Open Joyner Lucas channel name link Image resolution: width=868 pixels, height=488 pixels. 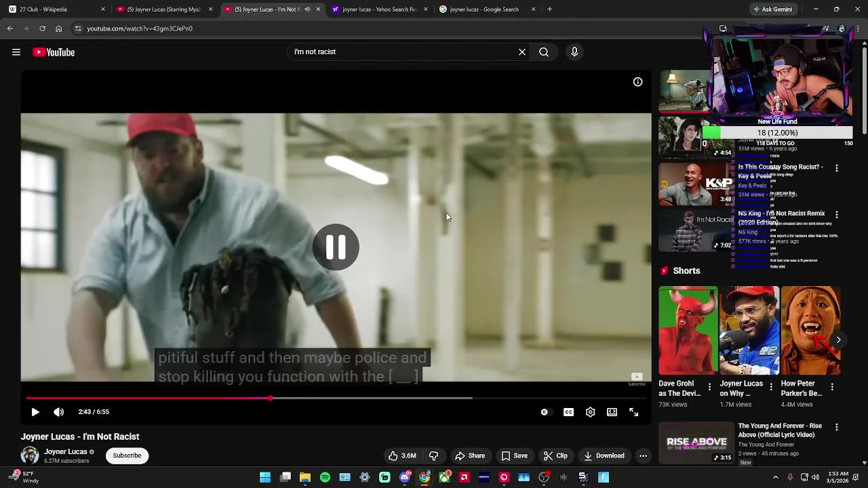coord(66,451)
